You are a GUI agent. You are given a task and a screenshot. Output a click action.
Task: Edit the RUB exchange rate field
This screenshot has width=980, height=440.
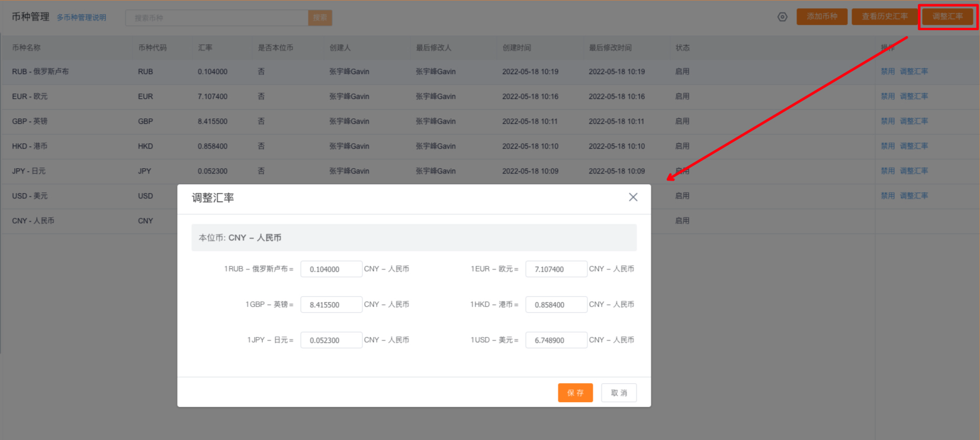331,269
